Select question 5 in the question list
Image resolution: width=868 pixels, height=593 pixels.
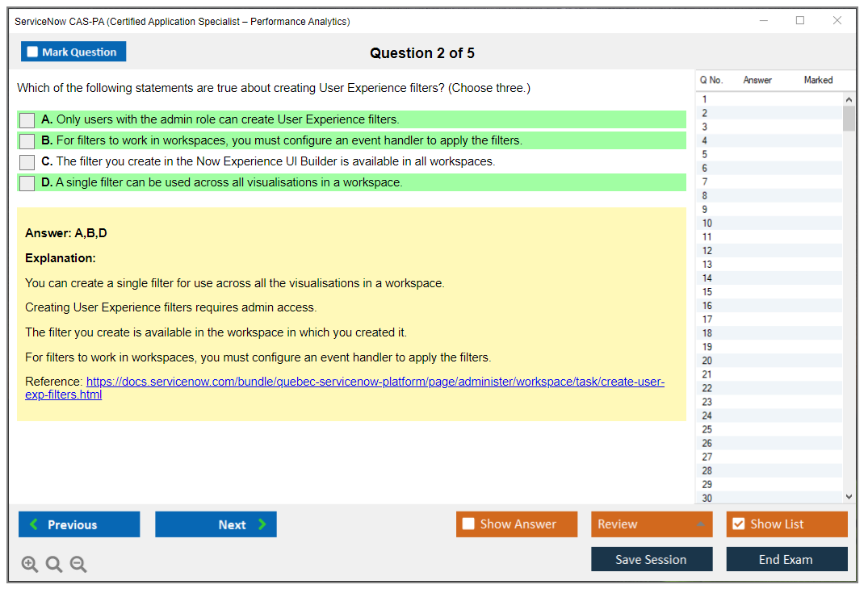(705, 154)
